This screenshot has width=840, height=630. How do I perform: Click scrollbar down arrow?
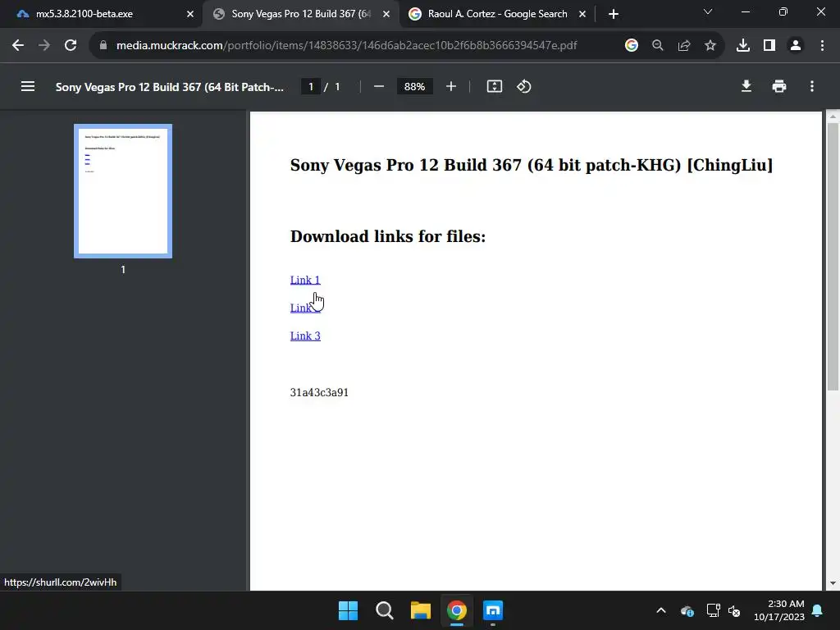pyautogui.click(x=833, y=583)
